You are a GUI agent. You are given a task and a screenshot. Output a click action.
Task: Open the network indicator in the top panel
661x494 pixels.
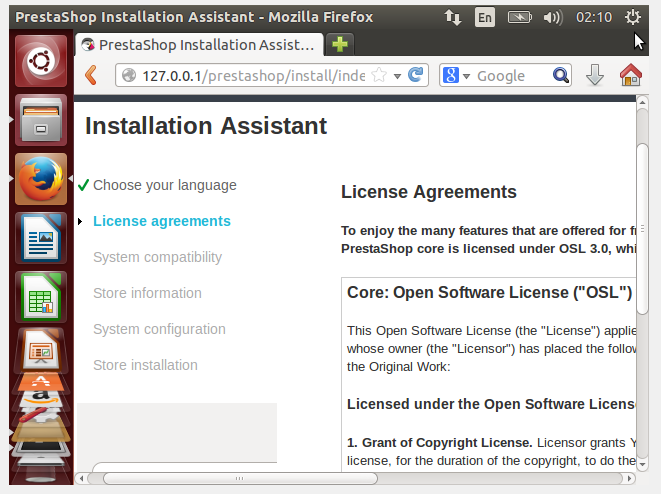(453, 17)
